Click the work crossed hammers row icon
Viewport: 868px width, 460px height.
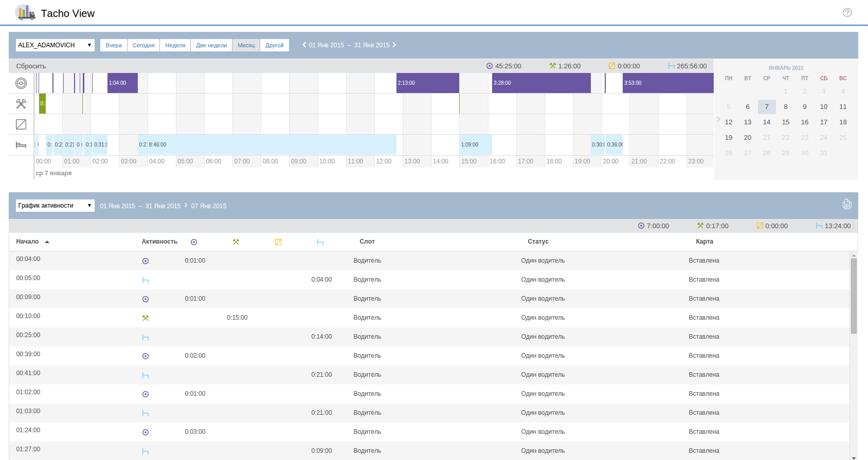21,104
